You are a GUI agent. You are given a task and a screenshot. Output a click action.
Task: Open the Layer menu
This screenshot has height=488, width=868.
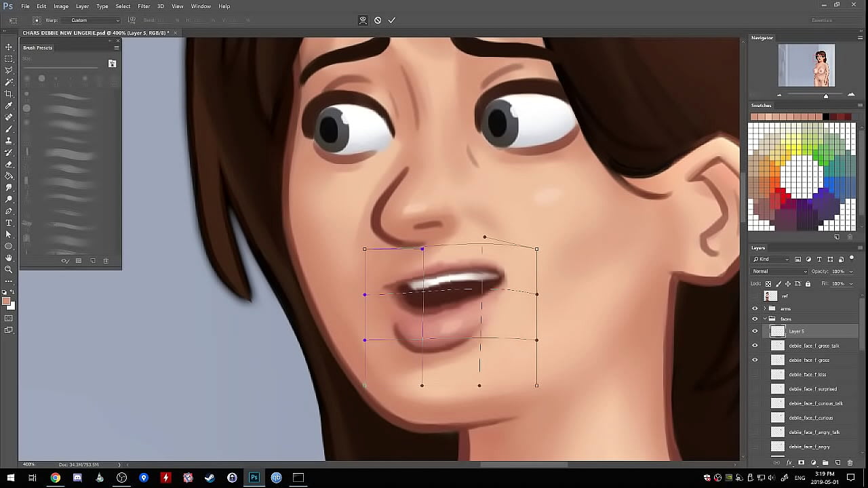(82, 6)
